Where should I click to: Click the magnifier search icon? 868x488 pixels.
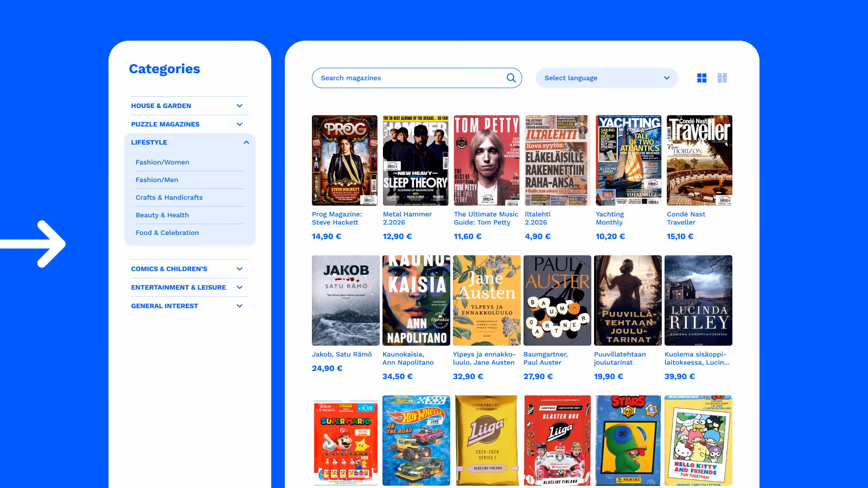click(x=511, y=78)
